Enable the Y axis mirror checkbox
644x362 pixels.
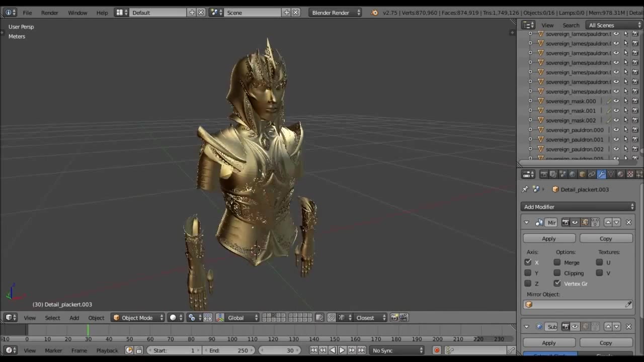pyautogui.click(x=528, y=273)
